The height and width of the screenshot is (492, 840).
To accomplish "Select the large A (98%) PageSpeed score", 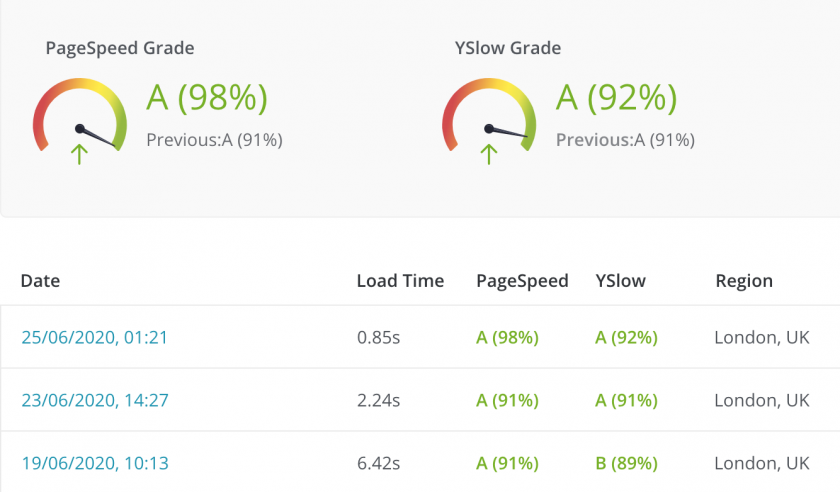I will pos(207,98).
